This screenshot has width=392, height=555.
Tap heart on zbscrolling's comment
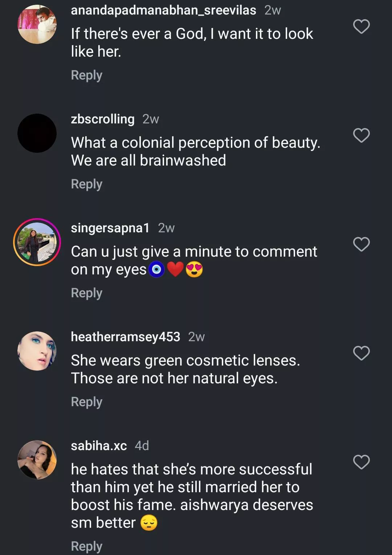tap(361, 135)
